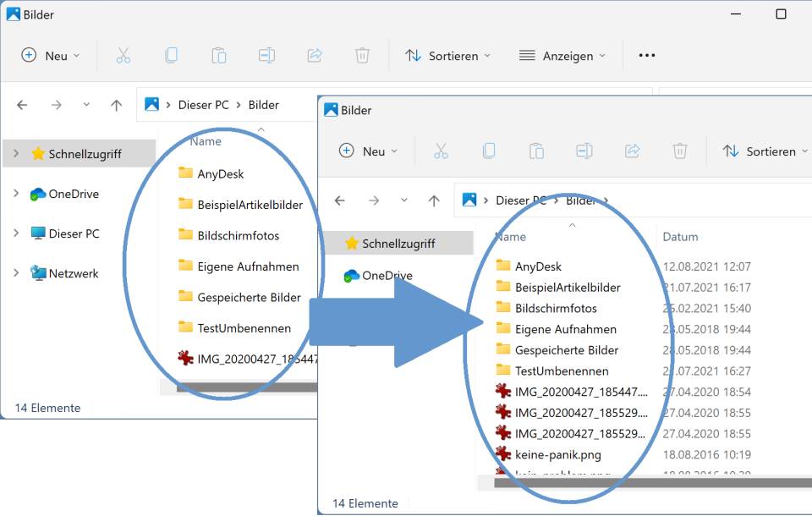Sort by clicking the Datum column header
The height and width of the screenshot is (516, 812).
point(680,237)
